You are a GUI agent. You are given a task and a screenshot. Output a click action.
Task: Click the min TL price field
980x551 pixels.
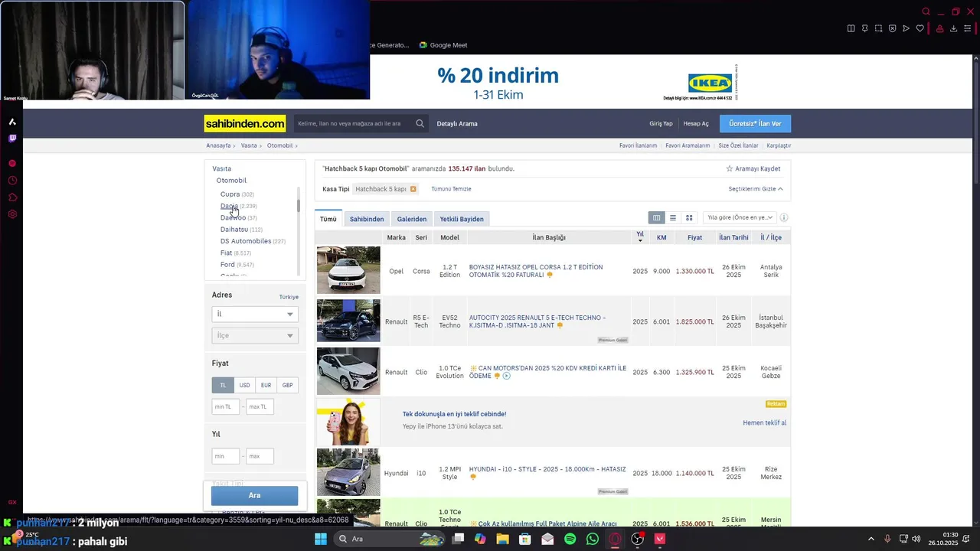point(226,406)
